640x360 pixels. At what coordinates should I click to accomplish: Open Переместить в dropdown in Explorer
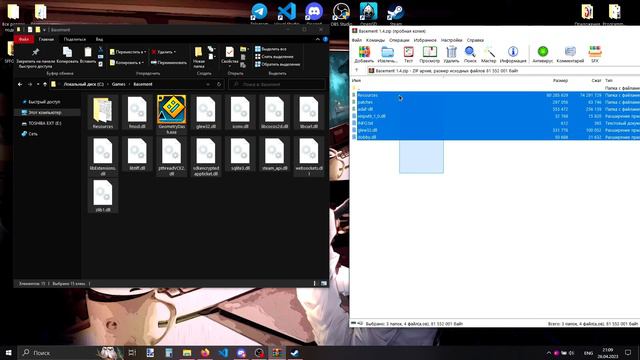(x=128, y=52)
